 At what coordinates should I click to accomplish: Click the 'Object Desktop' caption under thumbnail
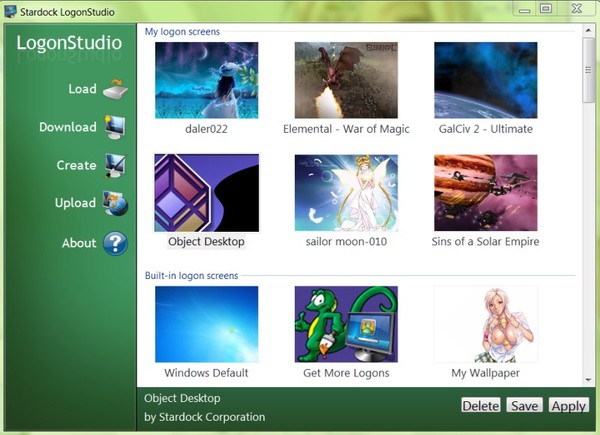click(206, 242)
